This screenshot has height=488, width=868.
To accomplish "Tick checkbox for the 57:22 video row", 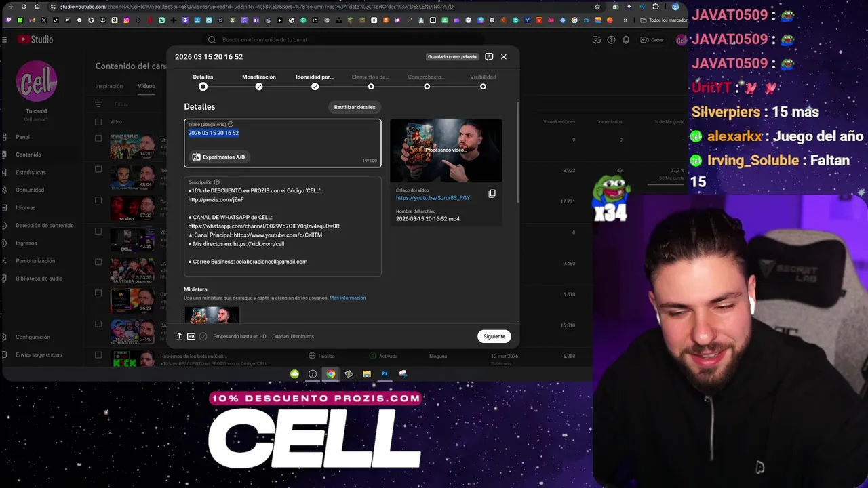I will pyautogui.click(x=98, y=200).
